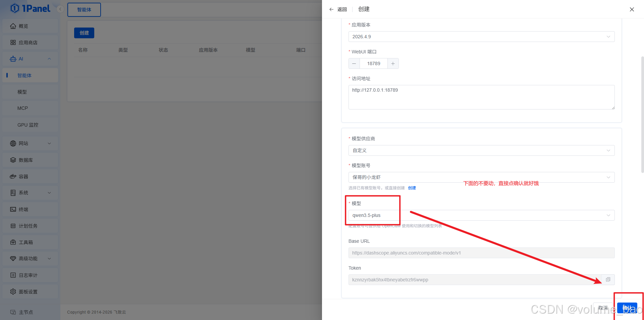Image resolution: width=644 pixels, height=320 pixels.
Task: Click the list icon beside 日志审计
Action: [13, 275]
